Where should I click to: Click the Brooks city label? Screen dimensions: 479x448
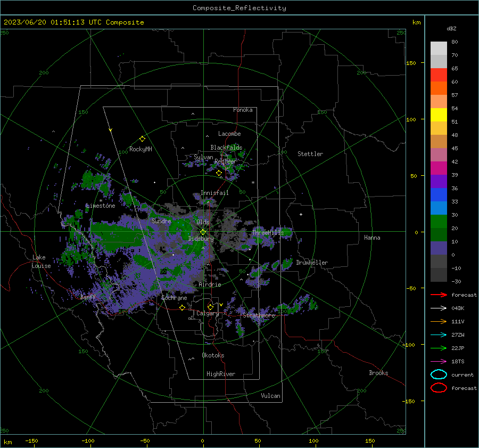pos(378,373)
